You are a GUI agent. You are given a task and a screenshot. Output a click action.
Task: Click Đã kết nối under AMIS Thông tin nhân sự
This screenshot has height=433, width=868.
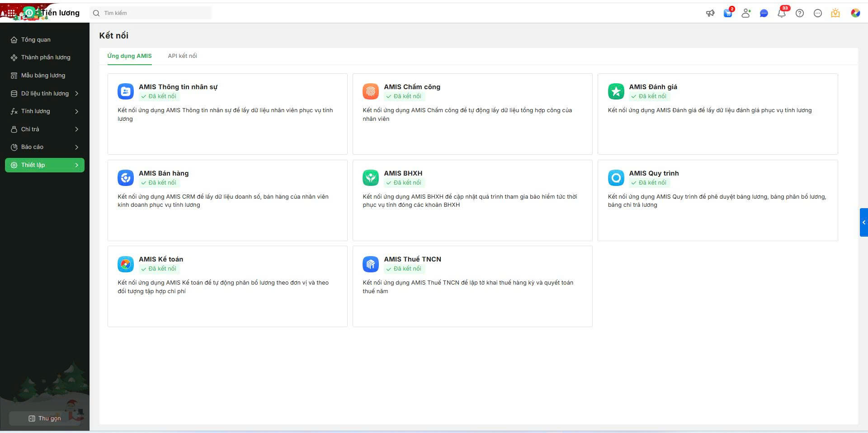[159, 96]
